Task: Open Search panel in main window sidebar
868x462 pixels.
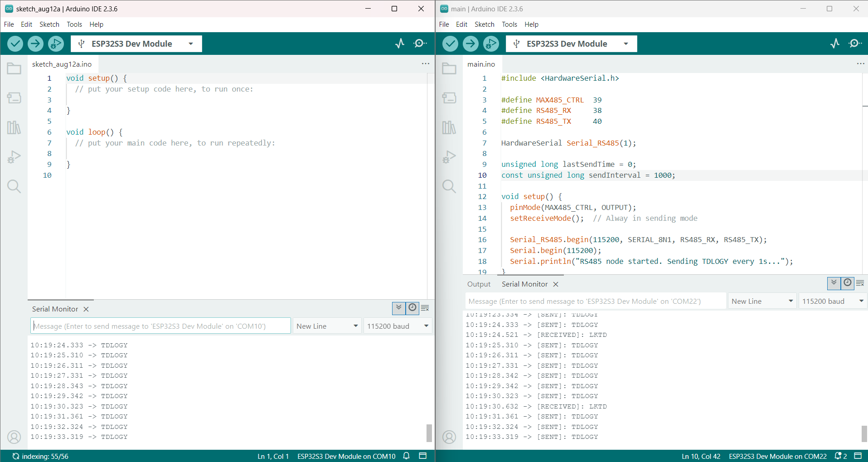Action: click(449, 186)
